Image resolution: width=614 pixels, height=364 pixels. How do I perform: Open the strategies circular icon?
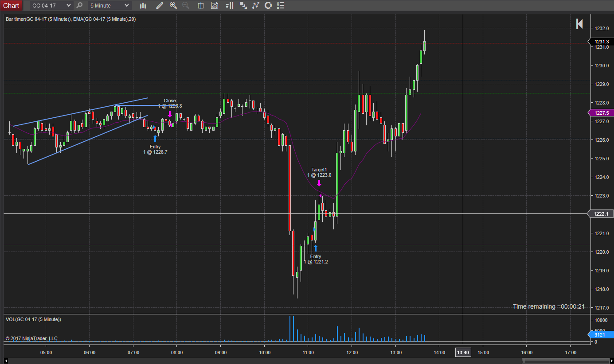[268, 5]
